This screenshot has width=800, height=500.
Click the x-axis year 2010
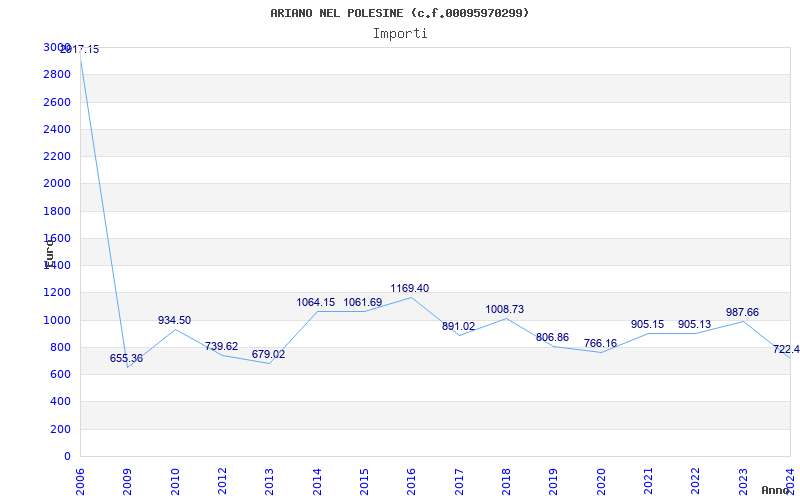[x=175, y=481]
